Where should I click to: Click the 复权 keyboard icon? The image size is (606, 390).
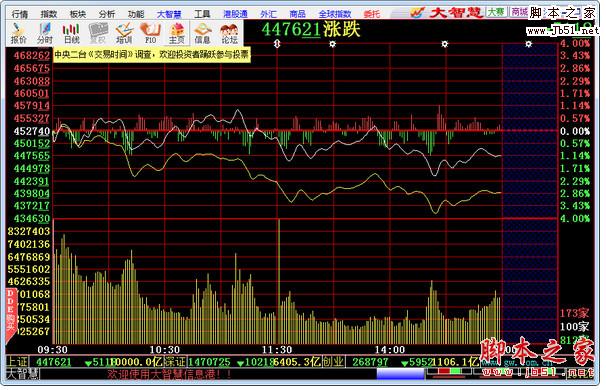point(98,33)
